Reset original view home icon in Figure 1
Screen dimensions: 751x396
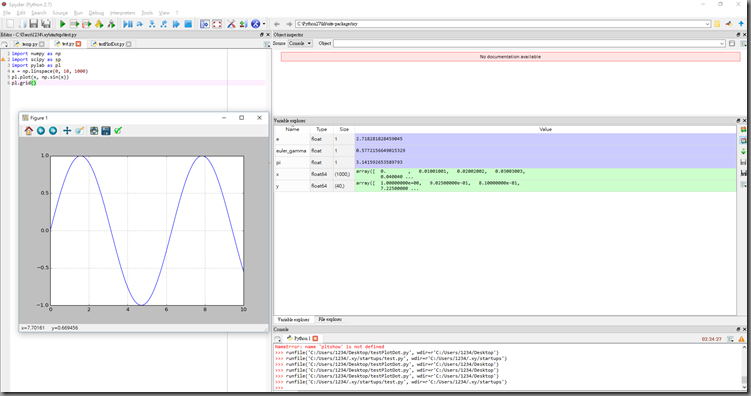click(x=29, y=131)
